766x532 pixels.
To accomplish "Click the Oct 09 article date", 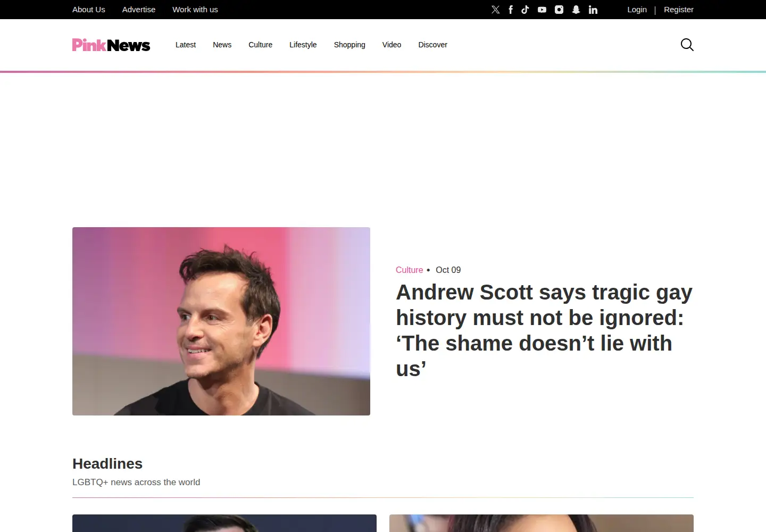I will click(448, 270).
